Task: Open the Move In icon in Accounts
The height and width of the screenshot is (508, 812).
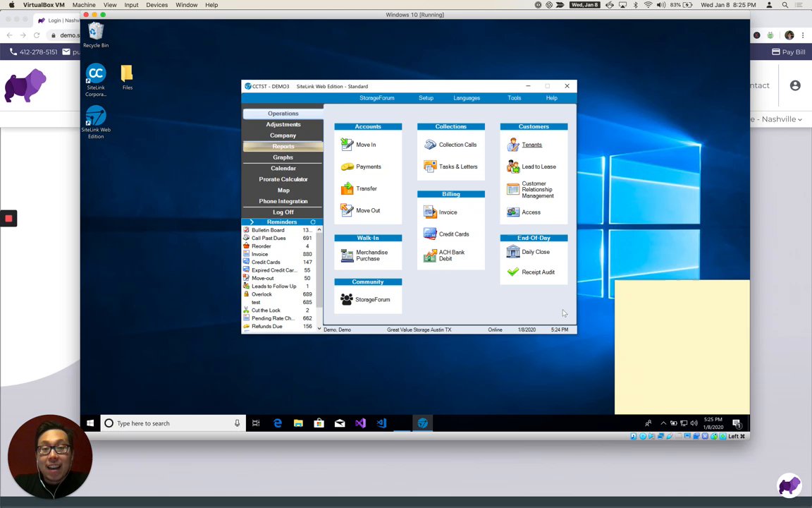Action: tap(347, 144)
